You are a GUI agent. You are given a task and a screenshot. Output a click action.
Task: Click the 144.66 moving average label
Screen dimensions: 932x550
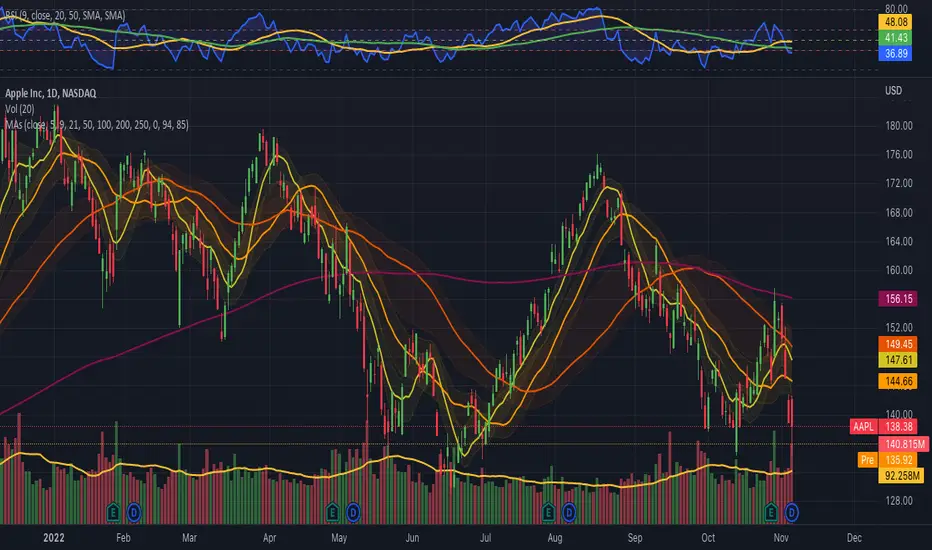click(898, 381)
